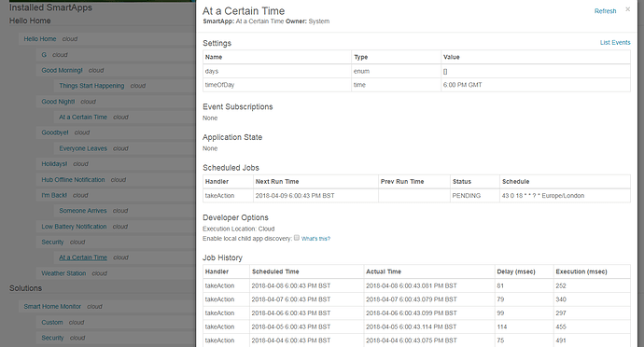The image size is (644, 347).
Task: Select Custom under Smart Home Monitor
Action: tap(52, 323)
